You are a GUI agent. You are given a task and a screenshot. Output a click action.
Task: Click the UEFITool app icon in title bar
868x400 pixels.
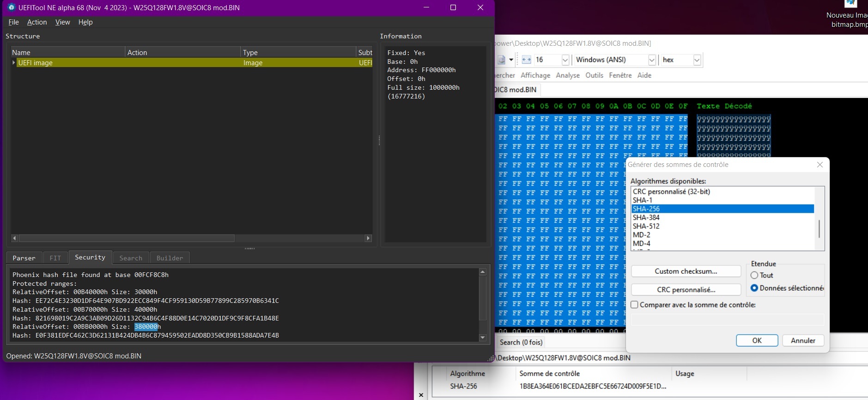(12, 7)
